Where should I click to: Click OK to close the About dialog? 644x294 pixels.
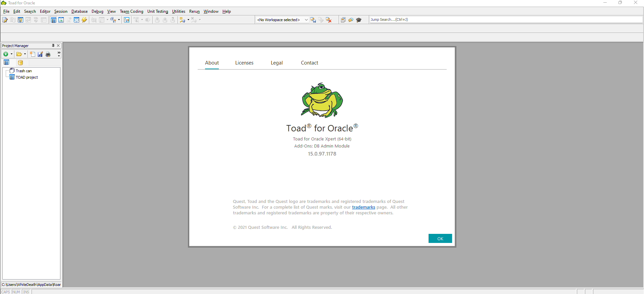[x=440, y=239]
